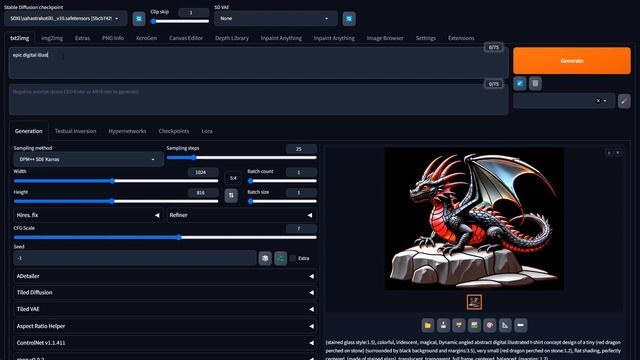Clear the prompt with the trash icon
Screen dimensions: 640x360
[536, 84]
